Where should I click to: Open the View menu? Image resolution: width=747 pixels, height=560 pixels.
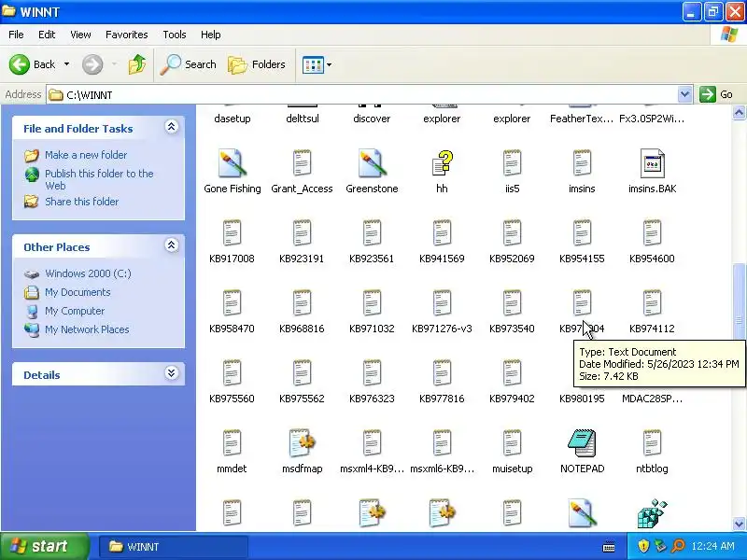tap(80, 35)
